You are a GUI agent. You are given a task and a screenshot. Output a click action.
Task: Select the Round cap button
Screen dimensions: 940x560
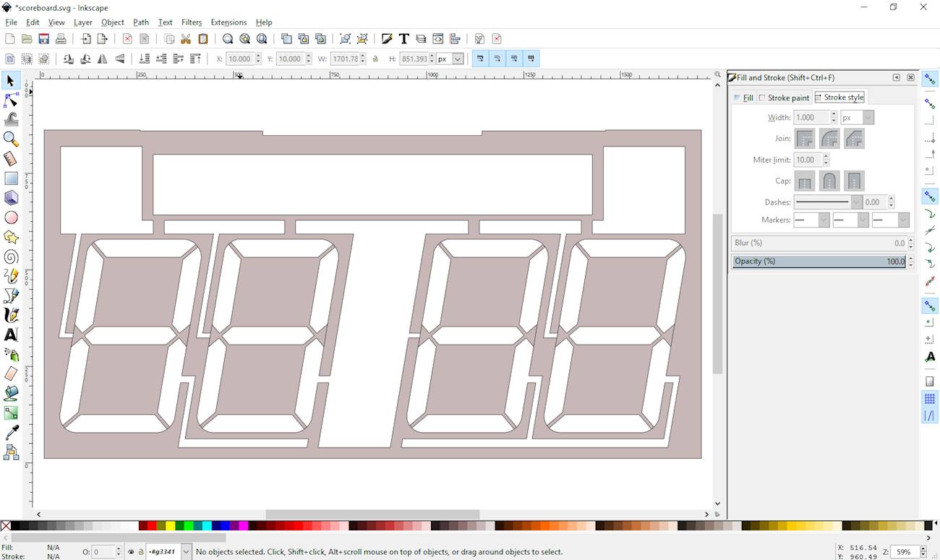coord(829,181)
